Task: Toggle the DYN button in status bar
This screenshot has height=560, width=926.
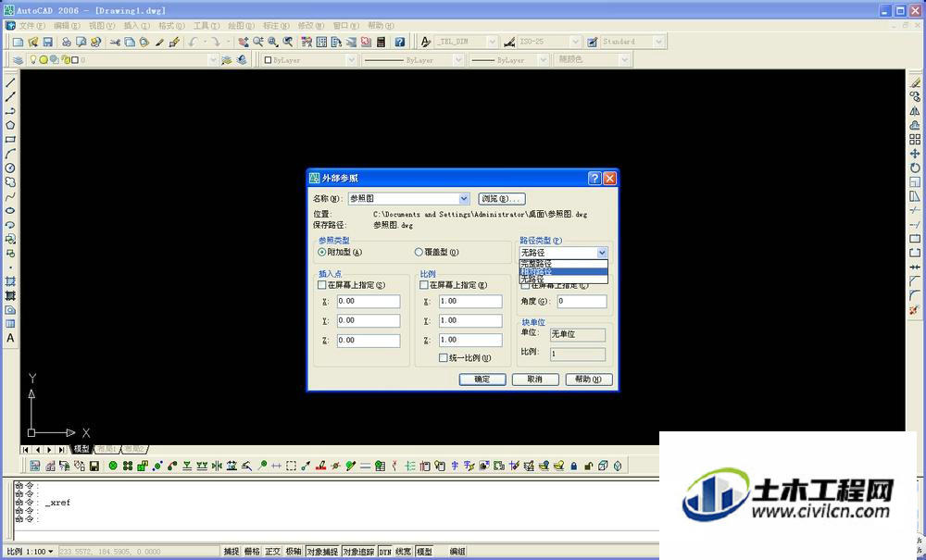Action: tap(385, 551)
